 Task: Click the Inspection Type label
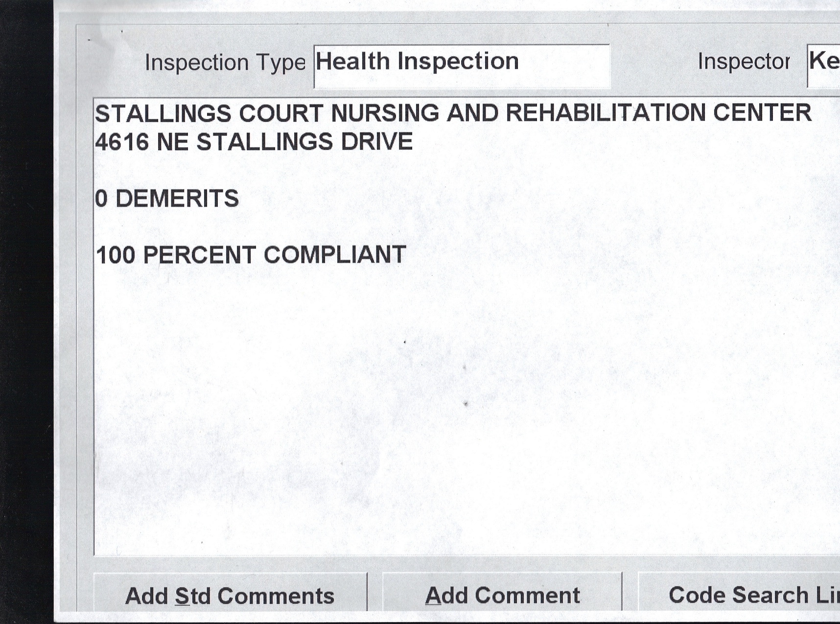(x=225, y=63)
